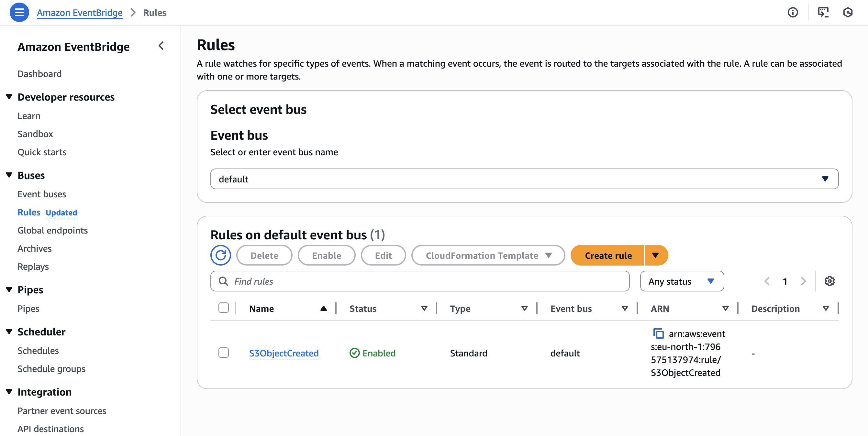The image size is (868, 436).
Task: Collapse the Buses section in sidebar
Action: pos(9,174)
